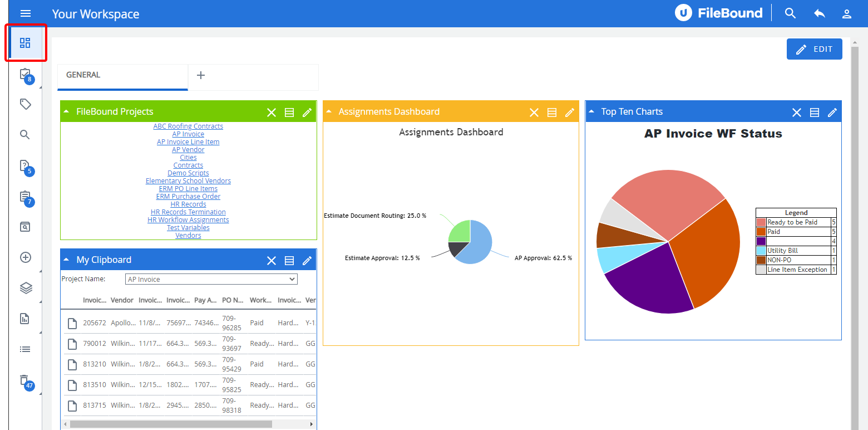Viewport: 868px width, 430px height.
Task: Open the user profile icon
Action: click(846, 14)
